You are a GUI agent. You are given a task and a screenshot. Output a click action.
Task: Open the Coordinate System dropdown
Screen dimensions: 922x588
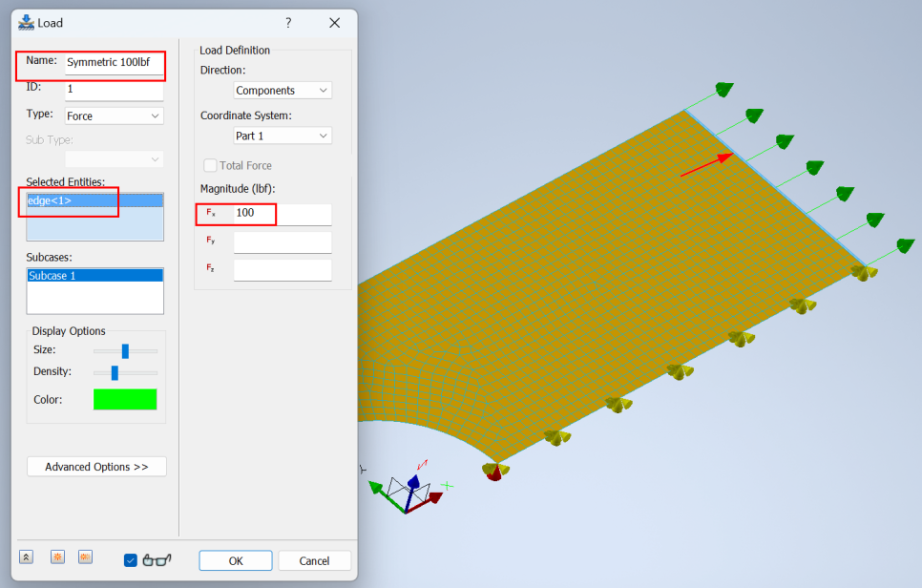point(283,136)
